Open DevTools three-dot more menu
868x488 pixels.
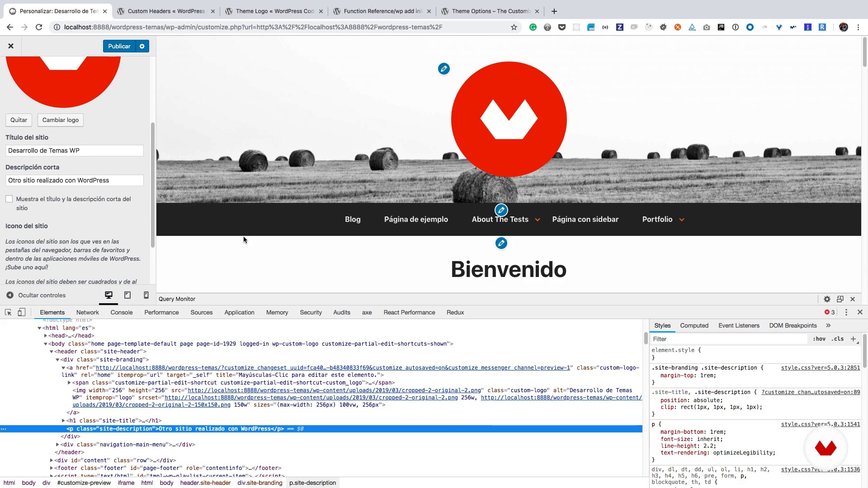pos(846,312)
